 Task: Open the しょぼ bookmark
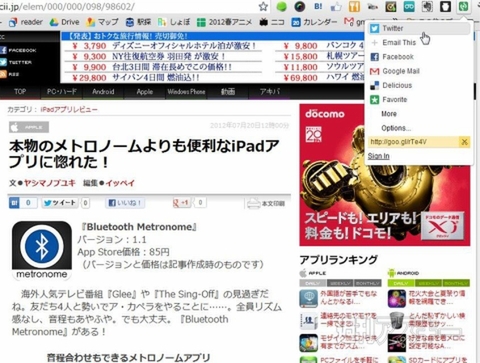[x=174, y=22]
